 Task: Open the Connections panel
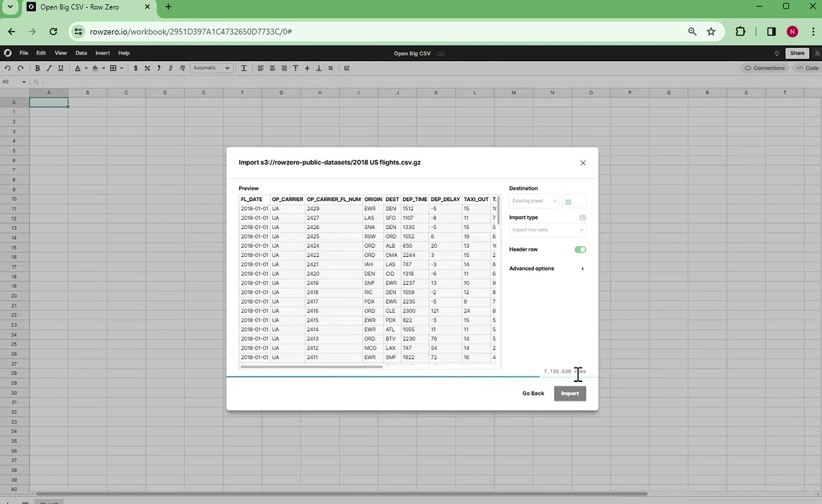765,68
